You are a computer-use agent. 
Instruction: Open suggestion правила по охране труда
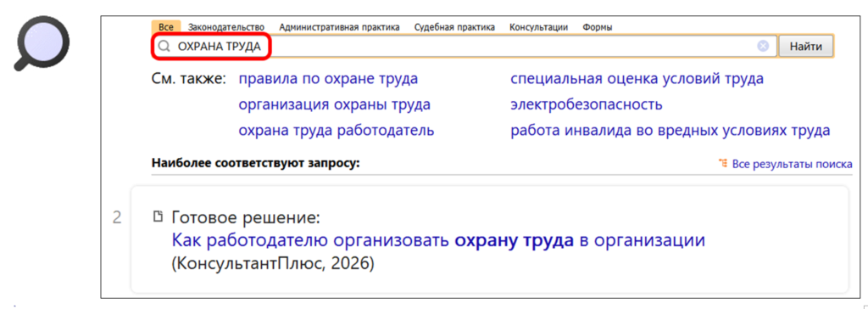pyautogui.click(x=328, y=79)
